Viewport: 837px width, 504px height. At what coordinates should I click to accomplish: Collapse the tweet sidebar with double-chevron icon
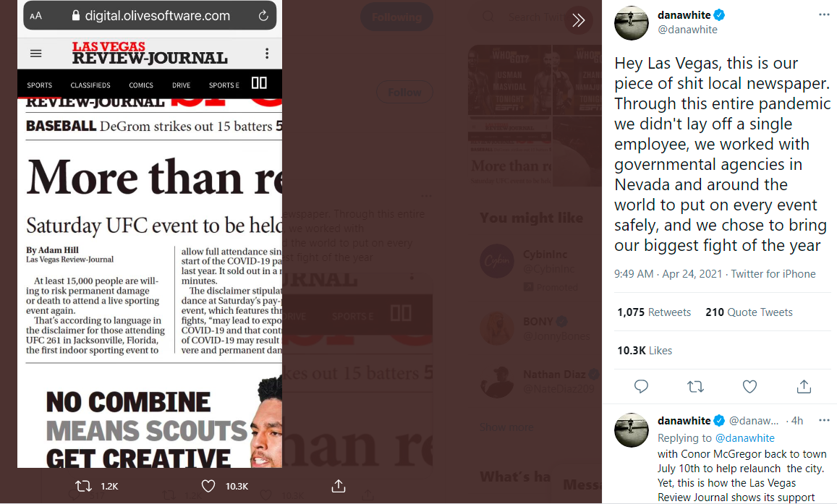point(578,20)
